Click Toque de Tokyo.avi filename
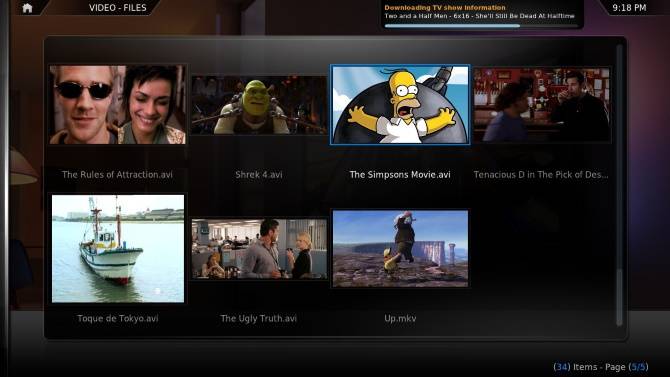The image size is (670, 377). [x=118, y=318]
